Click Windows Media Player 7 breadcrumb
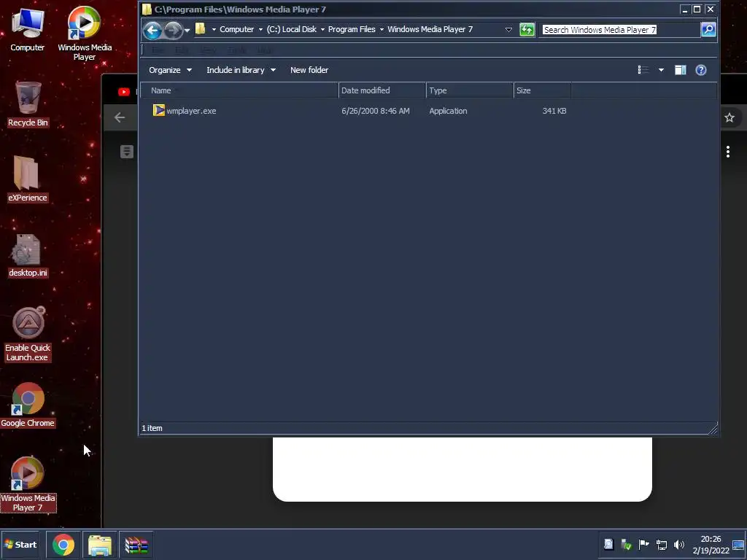Viewport: 747px width, 560px height. pos(430,29)
